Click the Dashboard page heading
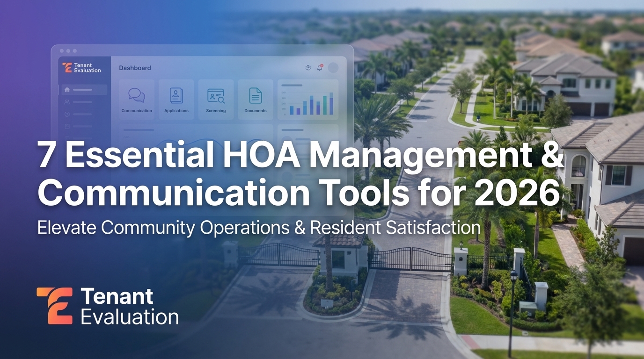This screenshot has width=644, height=359. click(135, 68)
